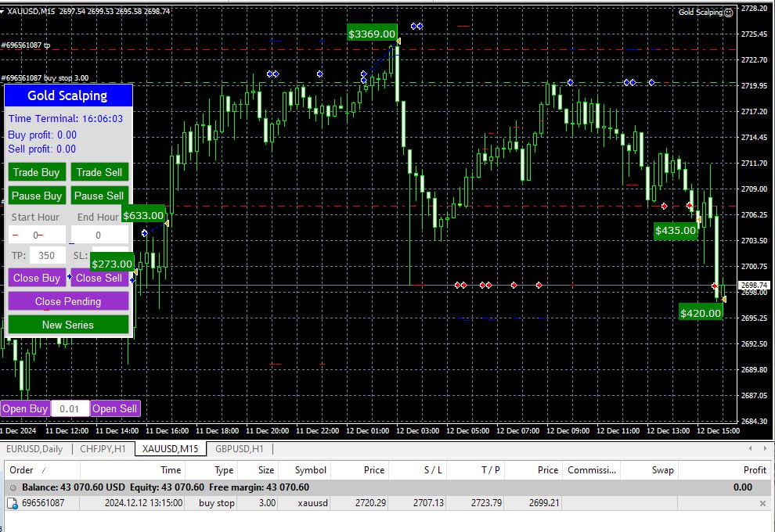Close all buy positions with Close Buy
Screen dimensions: 775x532
click(x=37, y=278)
